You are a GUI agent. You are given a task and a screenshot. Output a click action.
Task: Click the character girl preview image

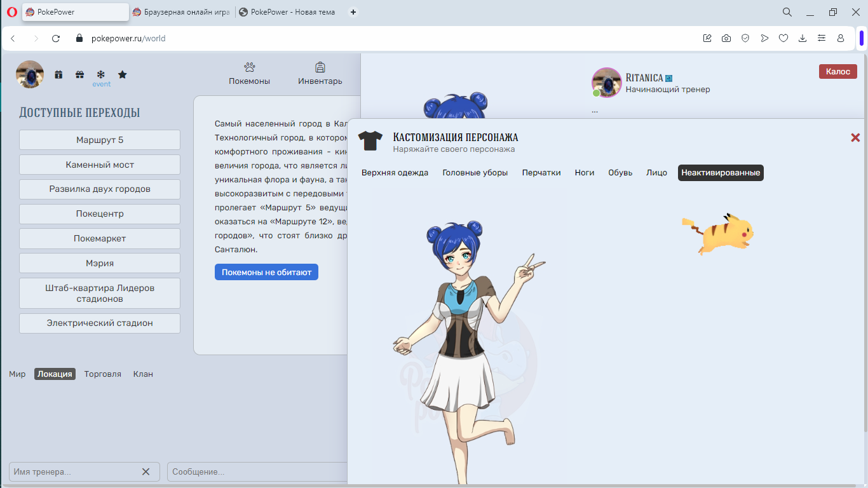coord(469,353)
